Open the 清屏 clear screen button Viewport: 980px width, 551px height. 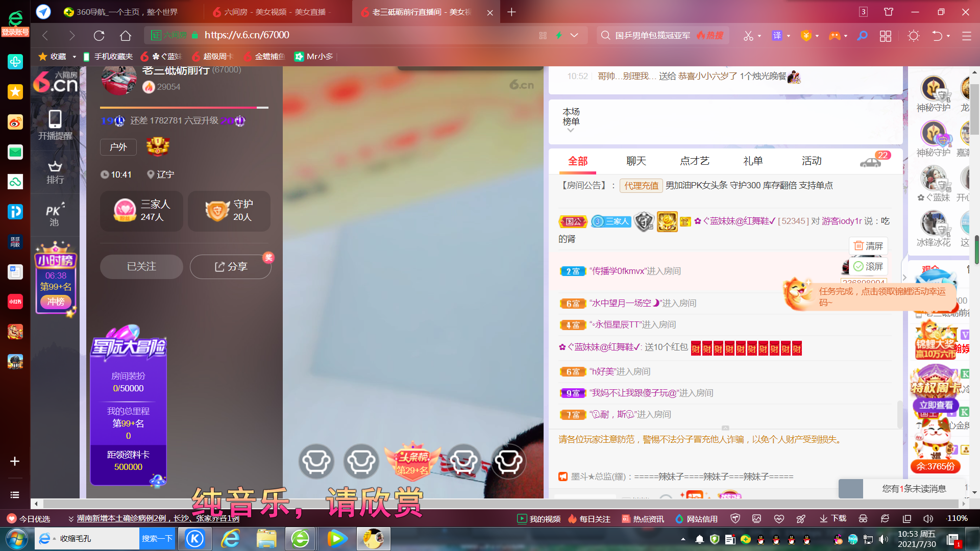[x=869, y=246]
